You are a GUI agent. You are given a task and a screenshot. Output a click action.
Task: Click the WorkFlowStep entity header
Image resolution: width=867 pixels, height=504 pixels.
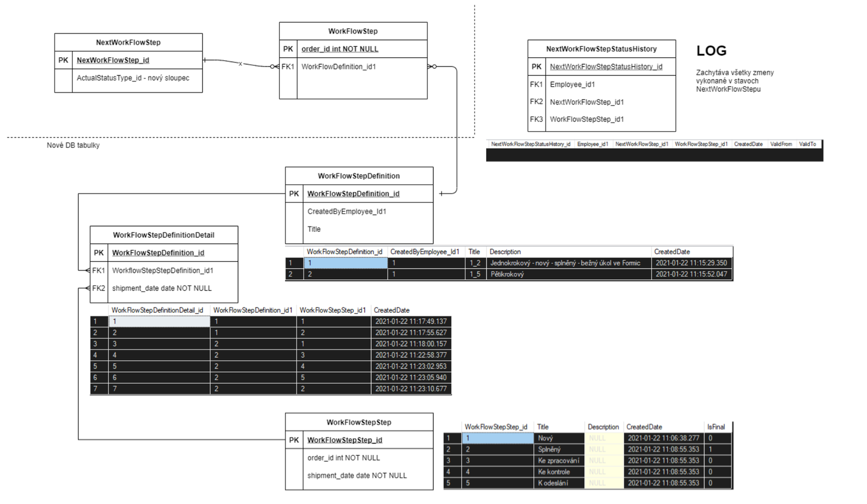point(353,31)
